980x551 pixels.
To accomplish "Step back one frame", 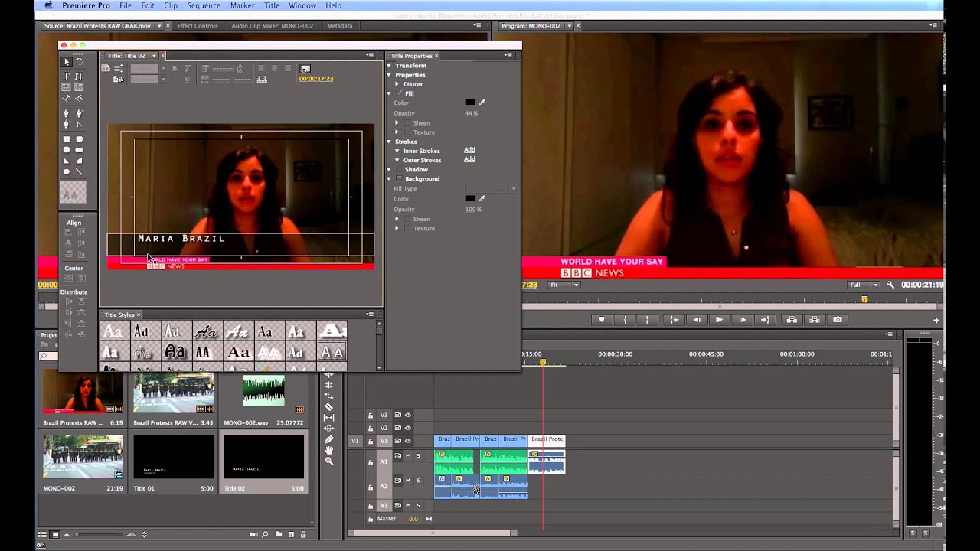I will [696, 320].
